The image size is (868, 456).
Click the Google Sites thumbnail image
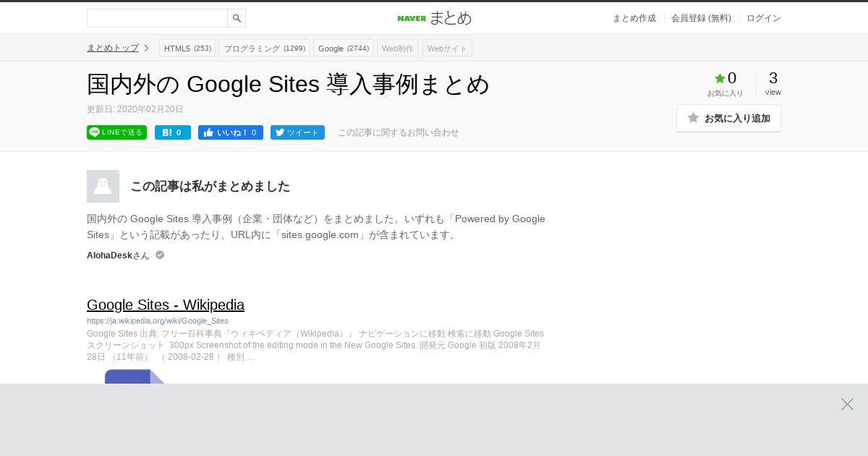click(135, 376)
